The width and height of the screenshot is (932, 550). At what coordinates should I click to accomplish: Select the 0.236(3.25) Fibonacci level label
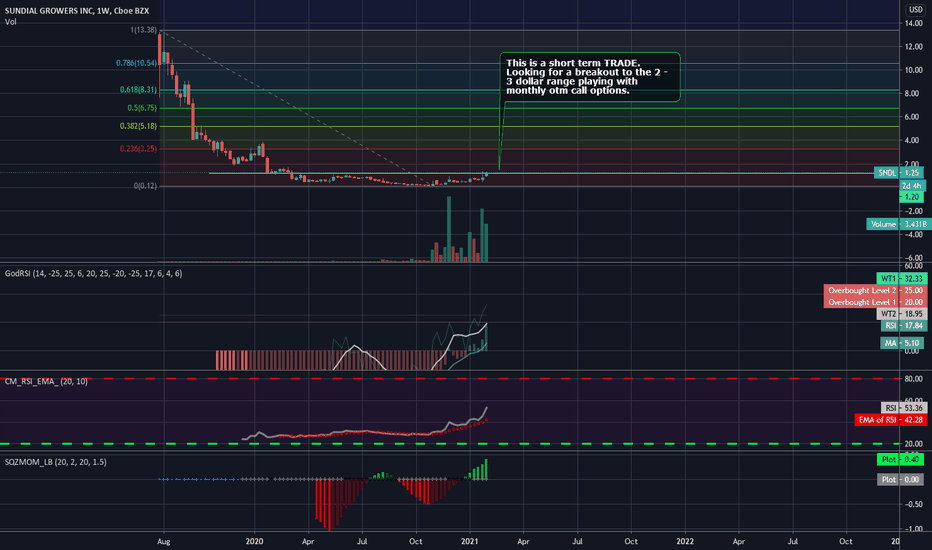[x=138, y=149]
